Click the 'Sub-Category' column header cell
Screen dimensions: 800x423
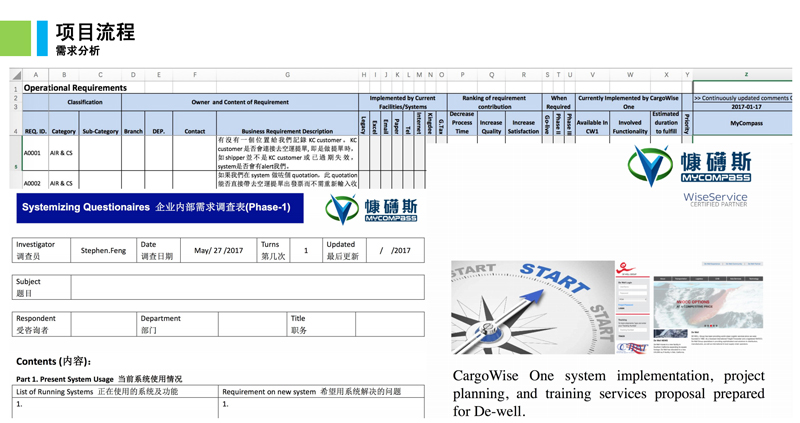coord(100,123)
